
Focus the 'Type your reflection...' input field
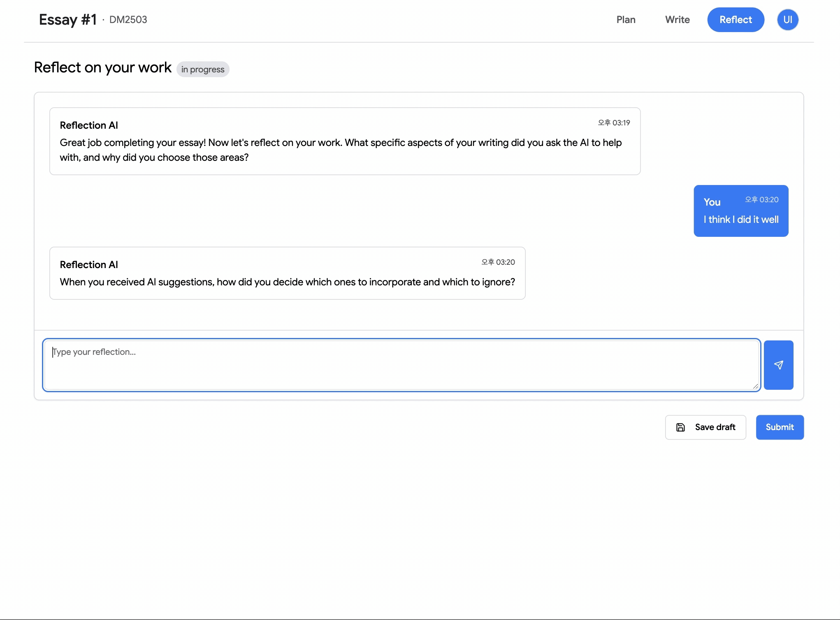(401, 365)
